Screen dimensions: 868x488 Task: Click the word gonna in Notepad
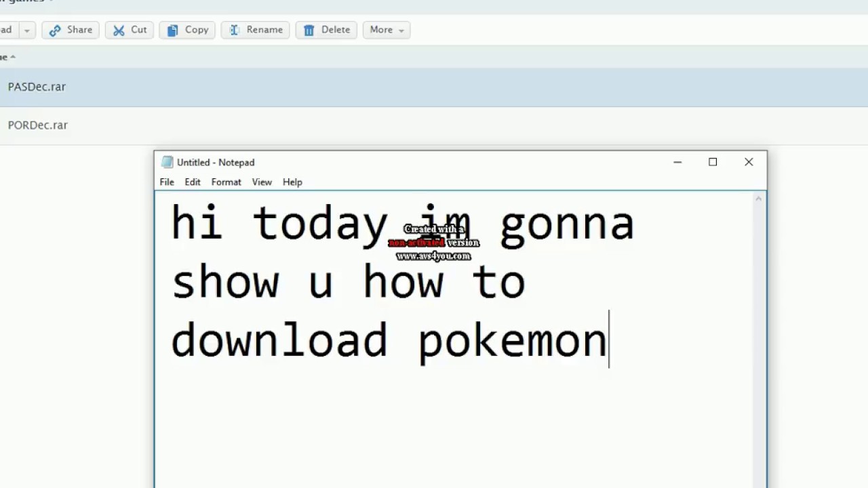(567, 224)
